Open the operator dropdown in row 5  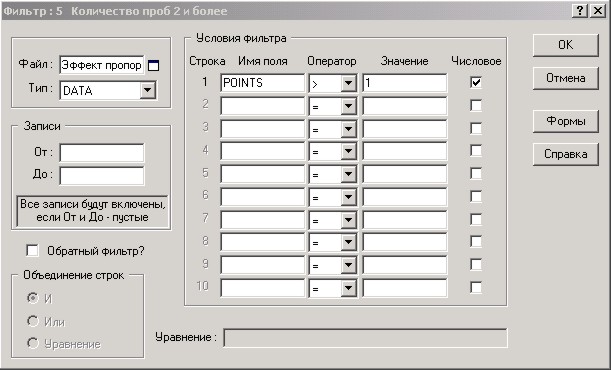pyautogui.click(x=348, y=174)
